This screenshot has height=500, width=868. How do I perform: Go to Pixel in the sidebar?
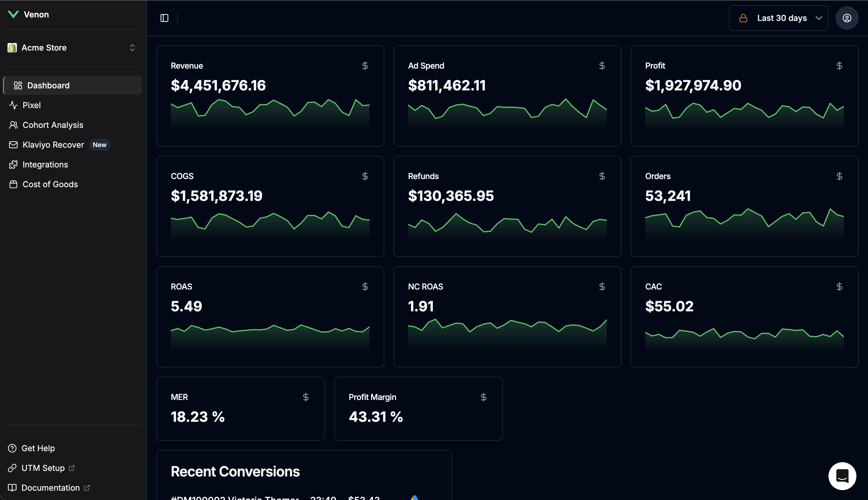(x=32, y=105)
